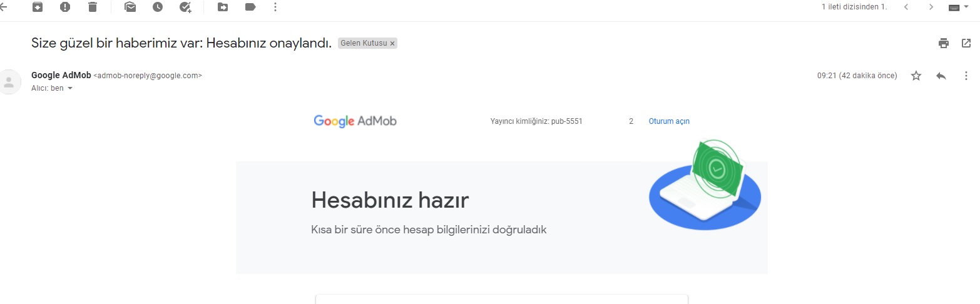Mark this email as unread
The width and height of the screenshot is (980, 304).
130,7
